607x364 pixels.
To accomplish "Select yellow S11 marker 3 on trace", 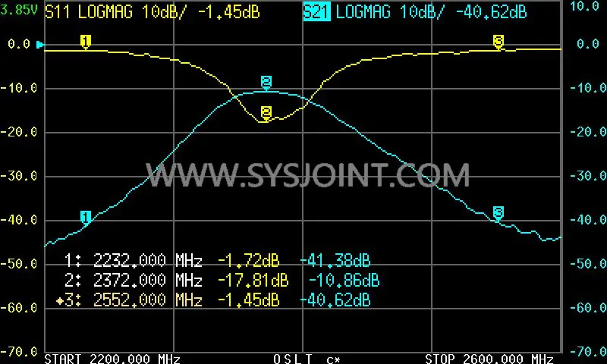I will click(x=498, y=42).
